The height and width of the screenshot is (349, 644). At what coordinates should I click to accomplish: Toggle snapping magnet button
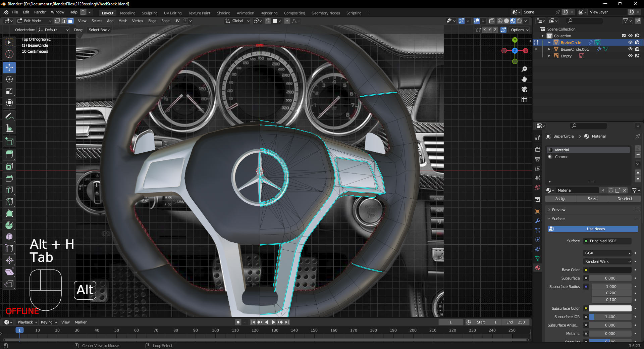pyautogui.click(x=268, y=21)
